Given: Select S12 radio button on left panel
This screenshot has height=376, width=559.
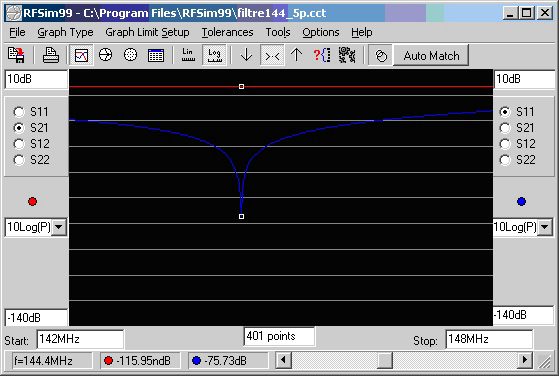Looking at the screenshot, I should click(x=19, y=144).
